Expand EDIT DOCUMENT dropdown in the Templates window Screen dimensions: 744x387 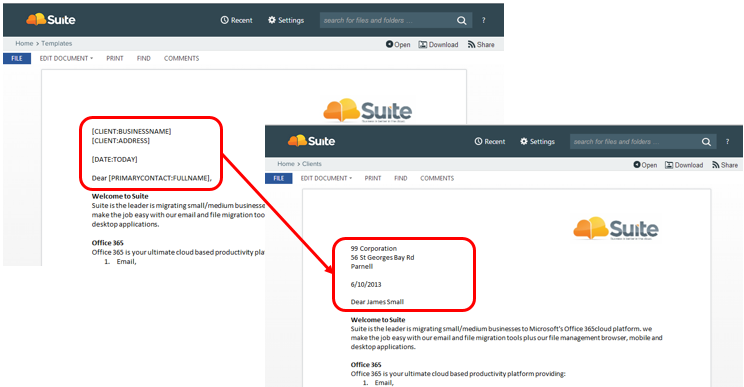click(66, 58)
